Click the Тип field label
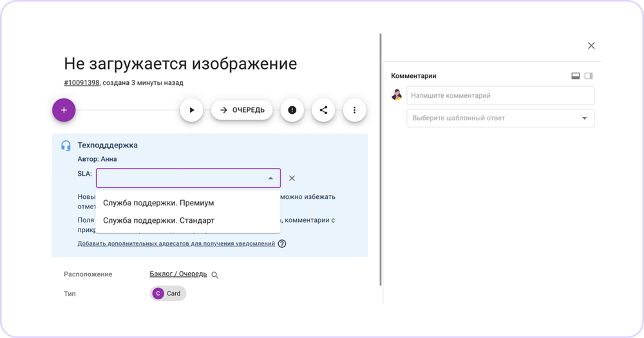The height and width of the screenshot is (338, 644). coord(70,294)
